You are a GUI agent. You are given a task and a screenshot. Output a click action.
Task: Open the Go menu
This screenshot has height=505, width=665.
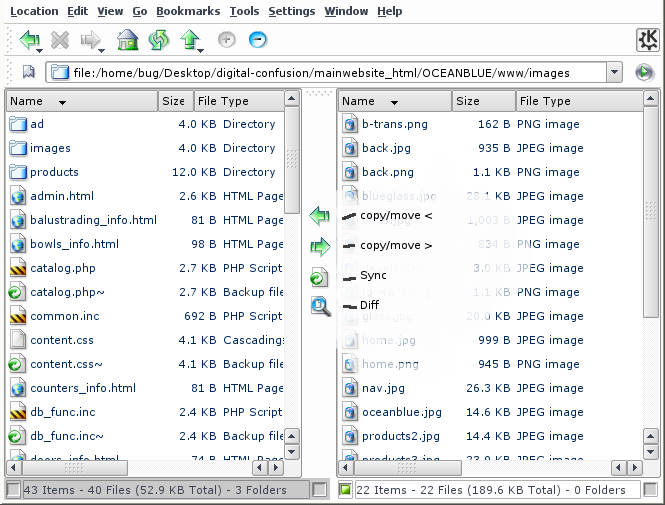(140, 11)
